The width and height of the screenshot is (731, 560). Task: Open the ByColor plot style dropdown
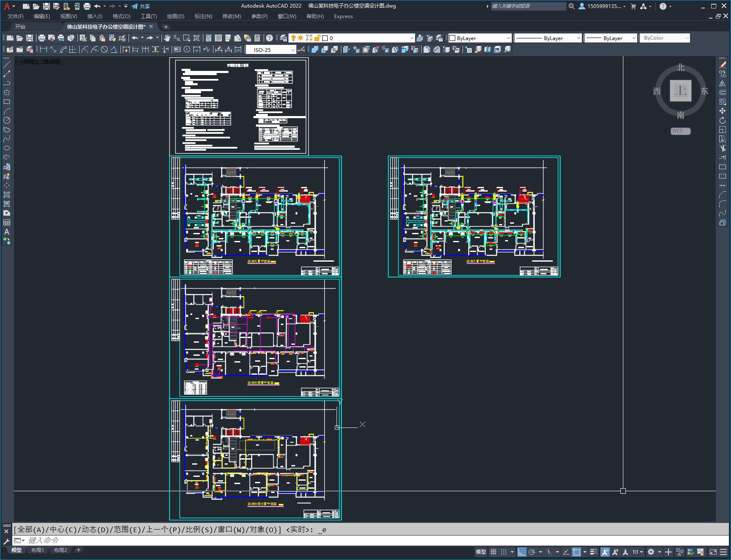(665, 38)
